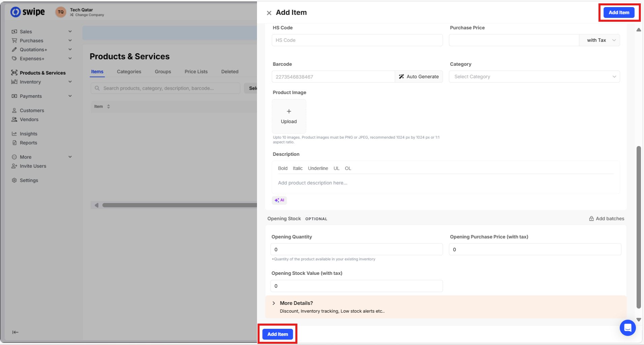This screenshot has height=345, width=644.
Task: Open the Price Lists tab
Action: click(x=196, y=71)
